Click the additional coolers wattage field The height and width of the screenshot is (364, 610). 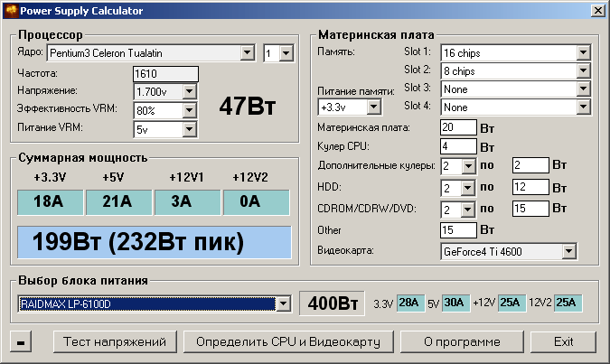click(x=530, y=165)
